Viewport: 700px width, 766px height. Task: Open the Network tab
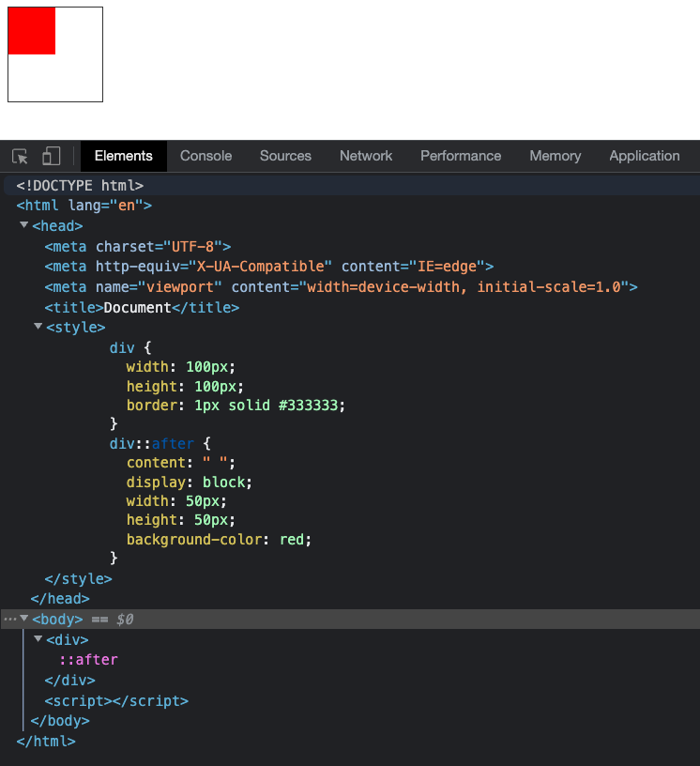coord(366,156)
